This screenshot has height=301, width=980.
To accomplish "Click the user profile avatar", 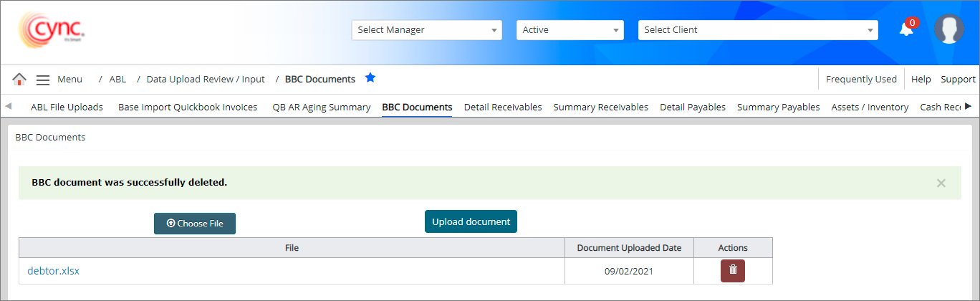I will (948, 29).
